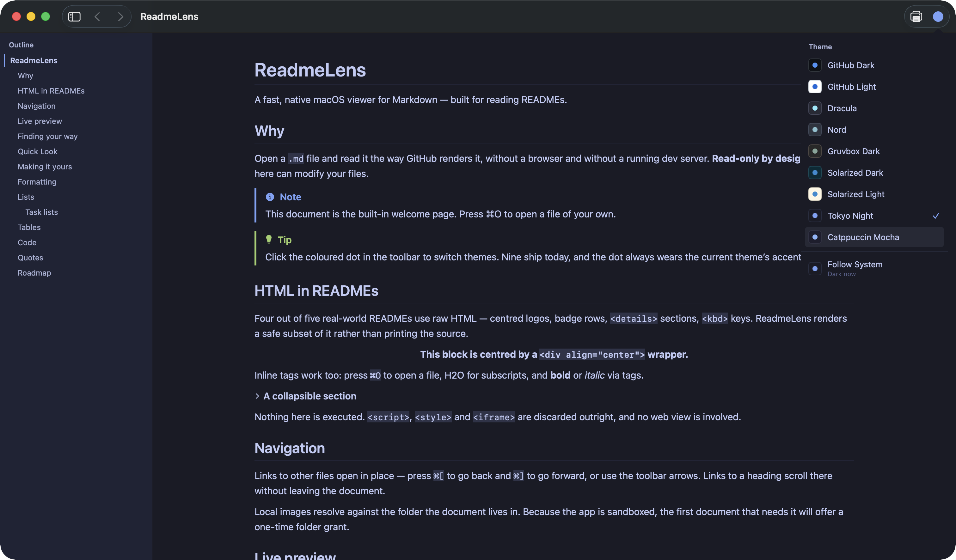Go back with the toolbar arrow
The height and width of the screenshot is (560, 956).
tap(97, 17)
